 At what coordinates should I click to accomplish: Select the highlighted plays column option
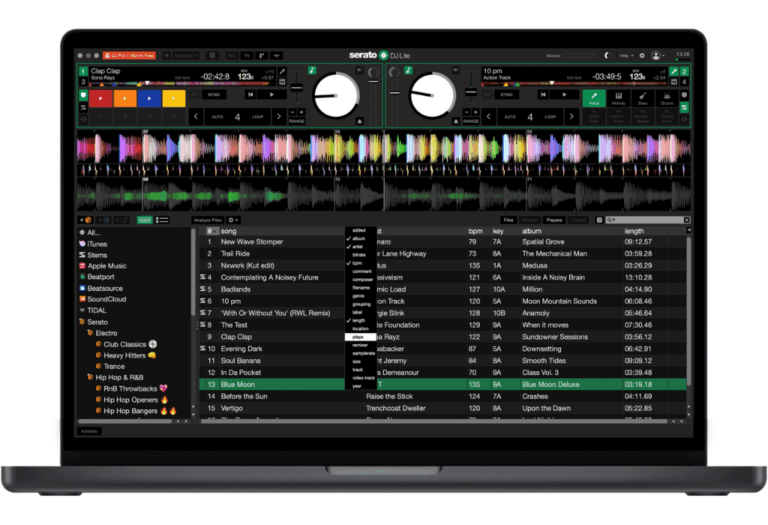(361, 337)
